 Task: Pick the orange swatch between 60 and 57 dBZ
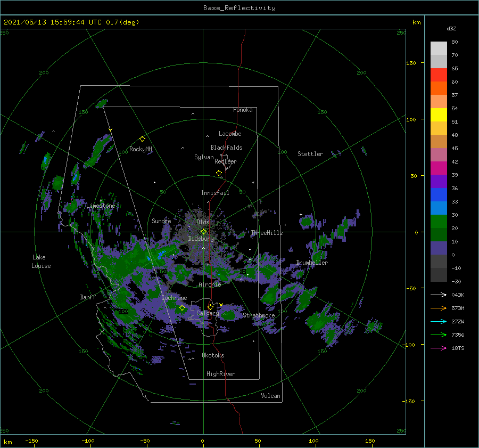point(439,88)
